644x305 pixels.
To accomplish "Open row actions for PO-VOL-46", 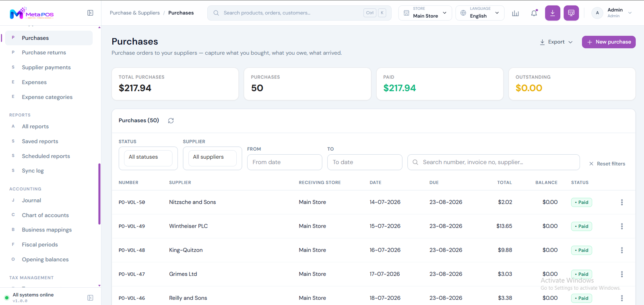I will pyautogui.click(x=622, y=298).
